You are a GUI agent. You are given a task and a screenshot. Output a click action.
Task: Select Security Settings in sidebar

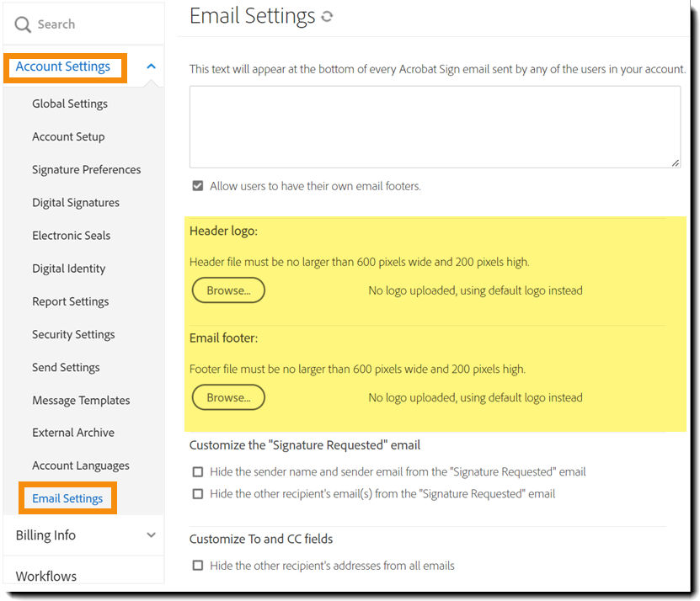[x=73, y=334]
